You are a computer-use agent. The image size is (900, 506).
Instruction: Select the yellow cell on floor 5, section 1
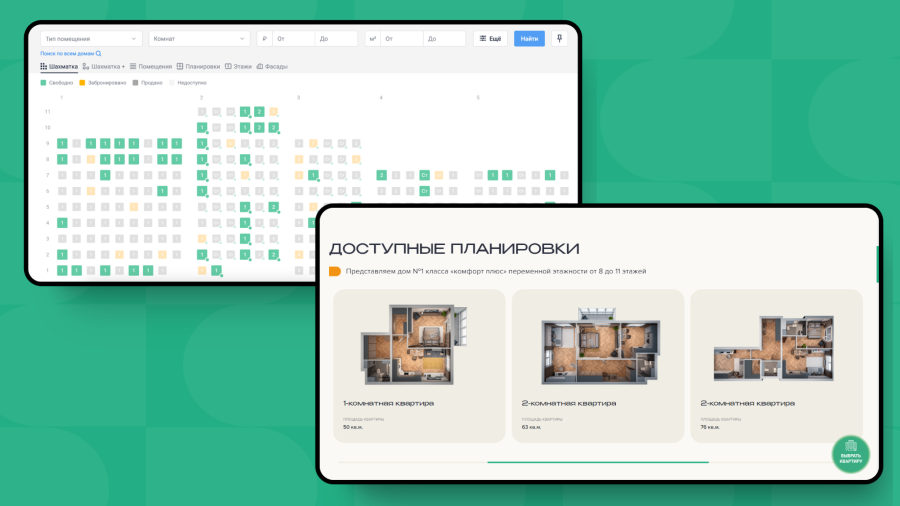coord(134,207)
